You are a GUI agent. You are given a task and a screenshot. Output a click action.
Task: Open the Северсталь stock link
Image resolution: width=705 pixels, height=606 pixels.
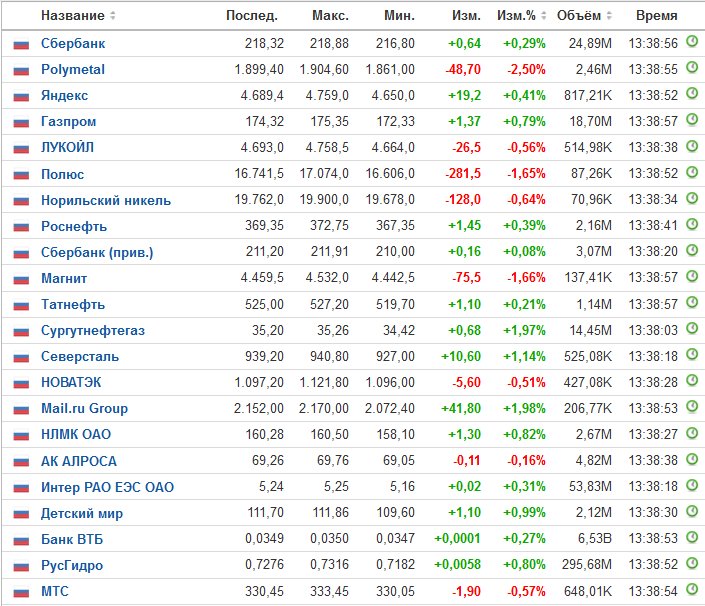click(x=80, y=356)
